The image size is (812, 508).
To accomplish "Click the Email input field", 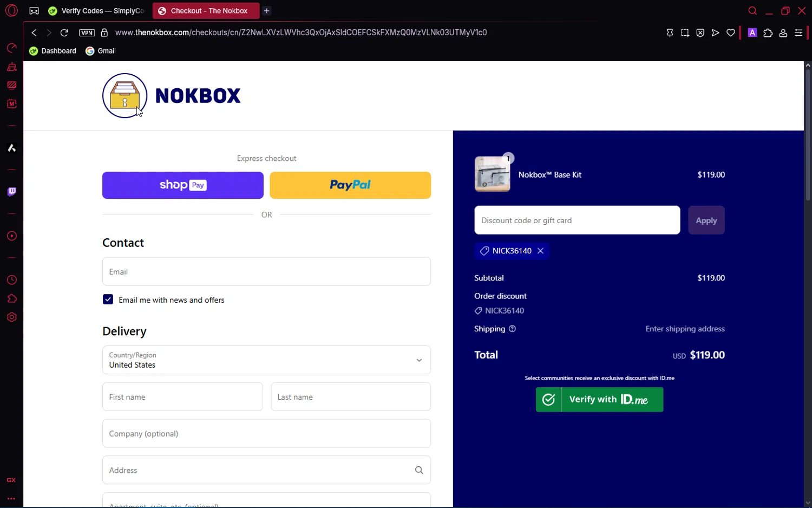I will tap(266, 271).
